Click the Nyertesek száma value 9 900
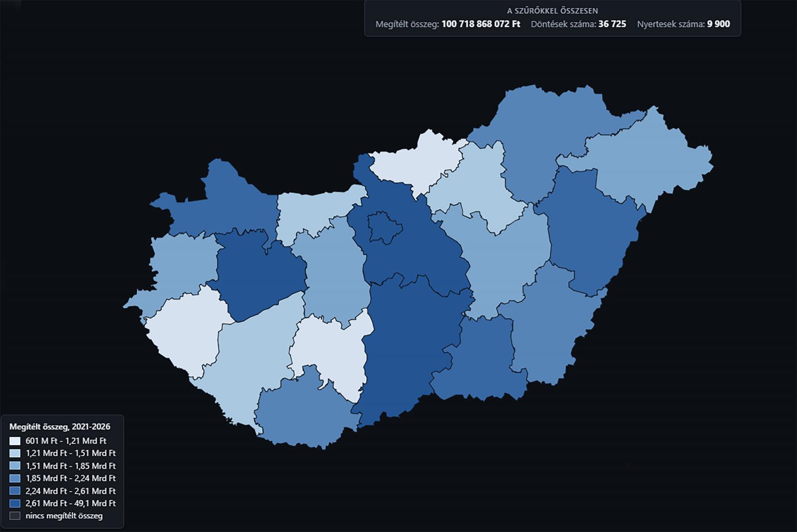797x532 pixels. (x=718, y=24)
